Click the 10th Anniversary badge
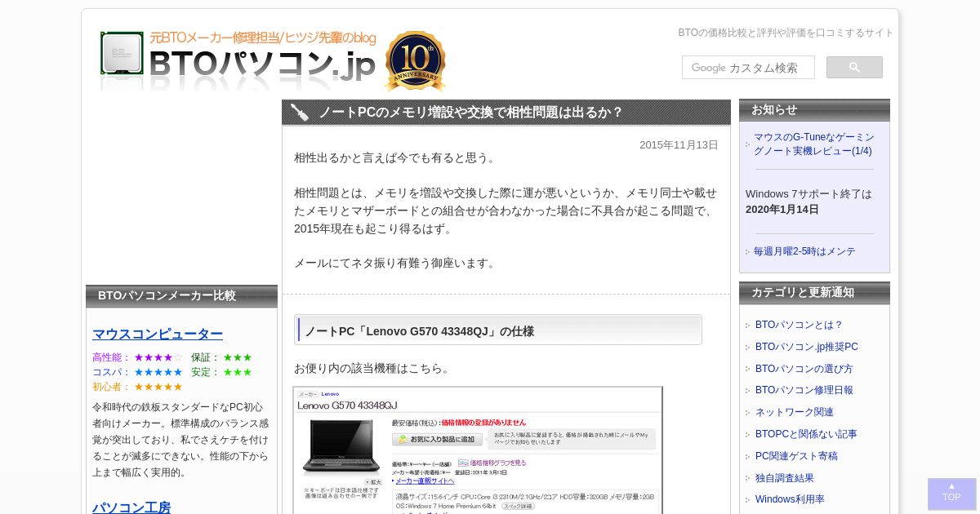 pos(416,60)
